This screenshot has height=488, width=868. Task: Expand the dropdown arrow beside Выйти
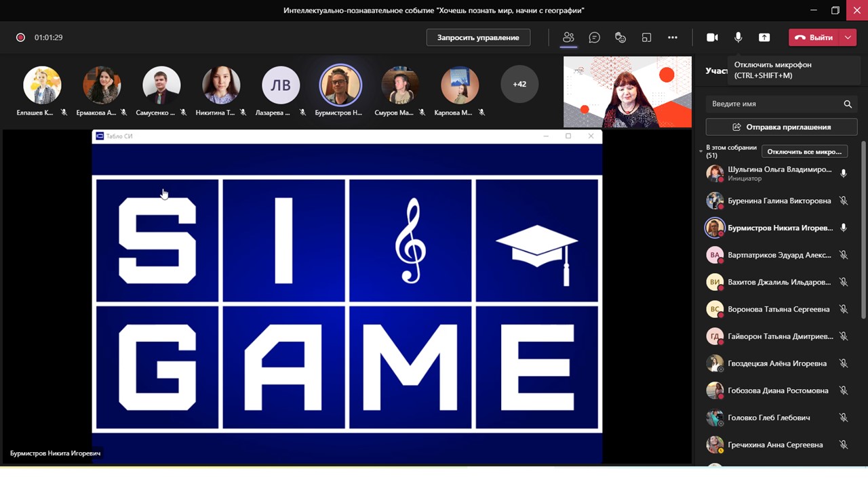(x=848, y=37)
